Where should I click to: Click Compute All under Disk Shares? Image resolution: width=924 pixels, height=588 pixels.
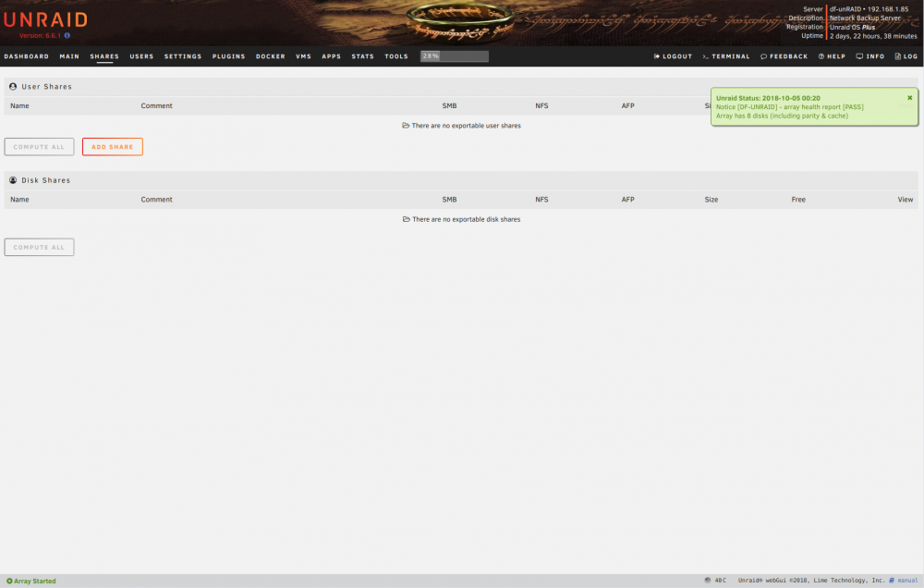click(40, 247)
